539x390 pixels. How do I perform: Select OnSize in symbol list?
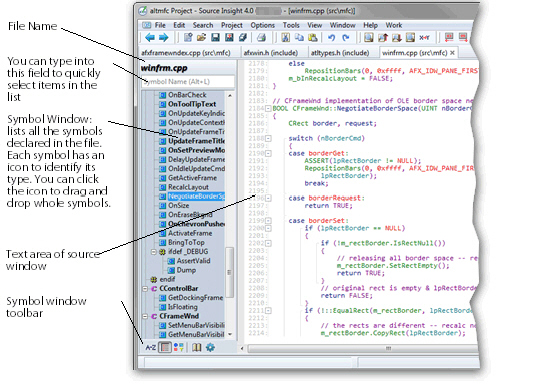tap(178, 205)
